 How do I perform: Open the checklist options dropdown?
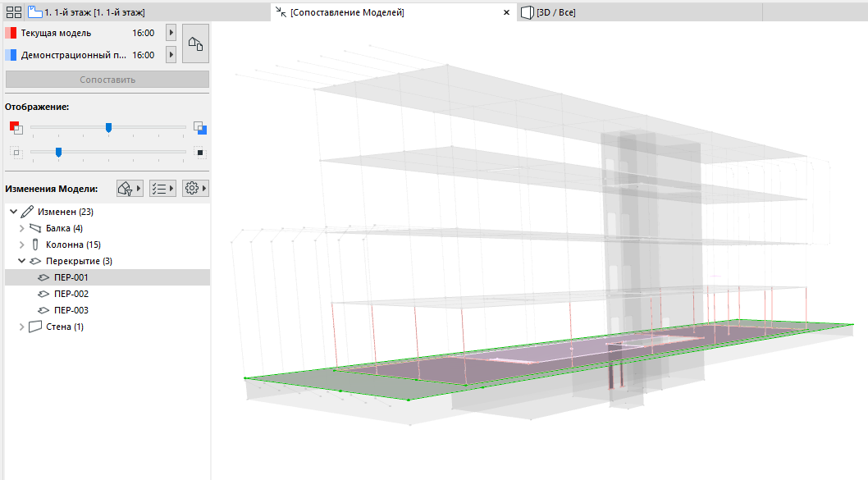162,189
